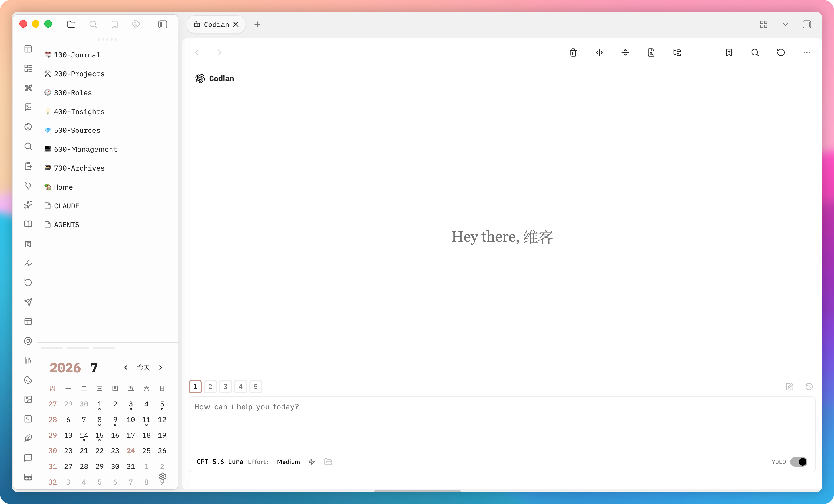Switch to the Codian tab

[216, 24]
